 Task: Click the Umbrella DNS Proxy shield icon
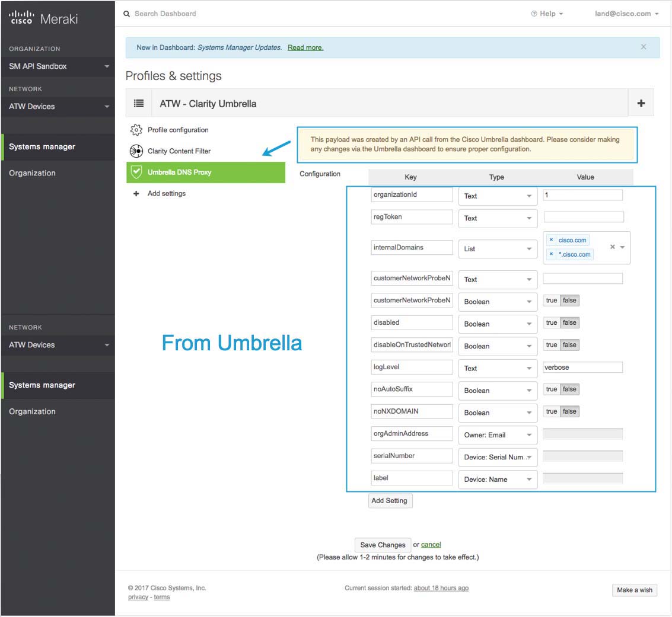click(x=136, y=172)
